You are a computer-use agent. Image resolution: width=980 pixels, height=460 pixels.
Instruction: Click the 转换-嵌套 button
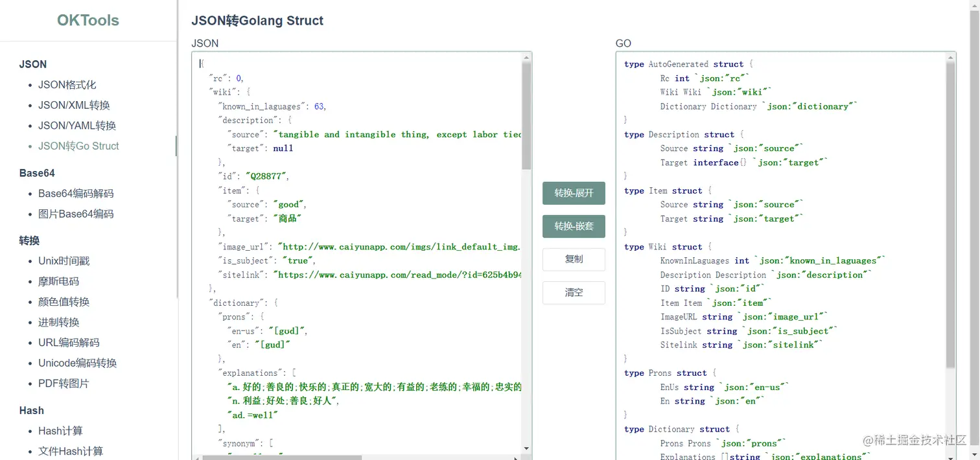click(574, 226)
